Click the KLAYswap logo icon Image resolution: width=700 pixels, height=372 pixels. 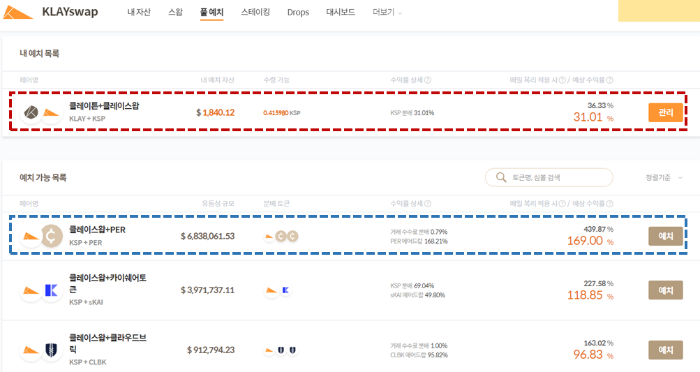[x=17, y=13]
